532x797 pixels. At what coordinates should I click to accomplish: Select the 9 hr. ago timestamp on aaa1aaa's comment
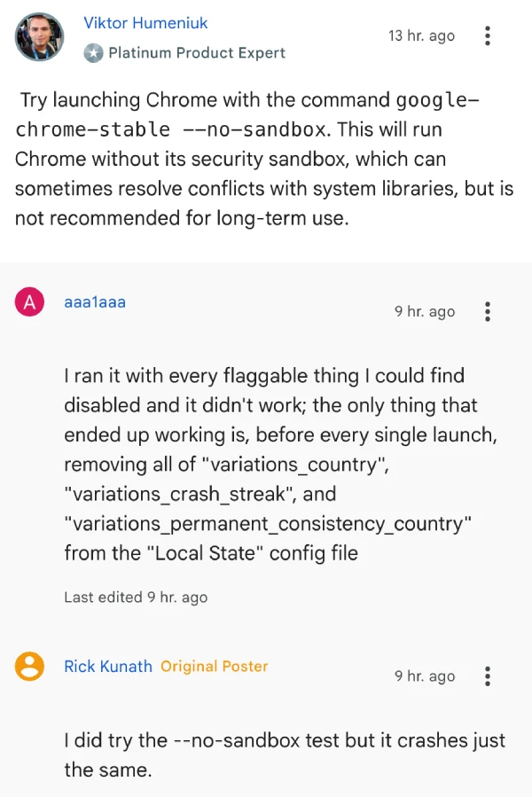[x=425, y=311]
